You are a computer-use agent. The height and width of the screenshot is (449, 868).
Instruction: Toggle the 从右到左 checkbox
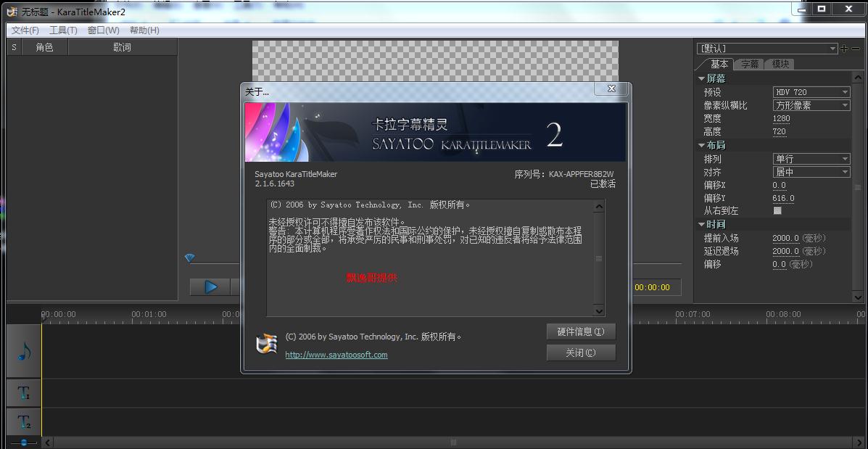coord(777,211)
